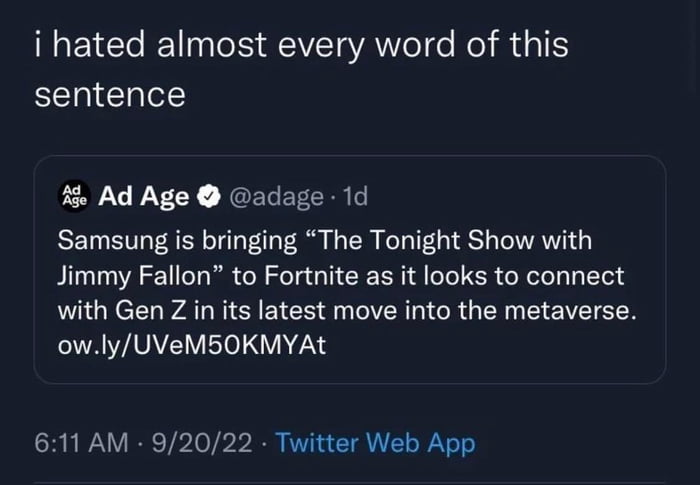Click "Gen Z" in the quoted tweet
Screen dimensions: 700x485
(x=150, y=310)
